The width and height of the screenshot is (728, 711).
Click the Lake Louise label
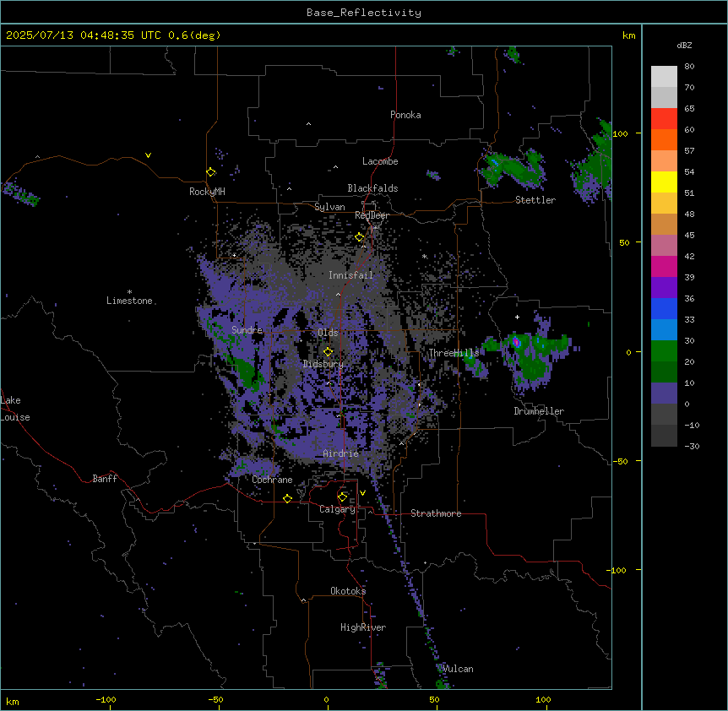[x=15, y=409]
